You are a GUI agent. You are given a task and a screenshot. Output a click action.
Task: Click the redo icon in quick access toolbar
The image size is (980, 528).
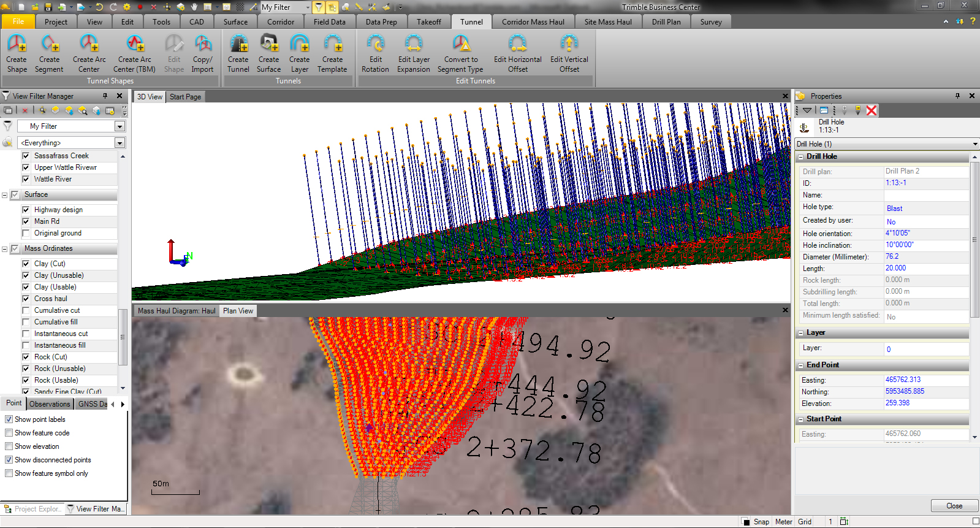(113, 7)
